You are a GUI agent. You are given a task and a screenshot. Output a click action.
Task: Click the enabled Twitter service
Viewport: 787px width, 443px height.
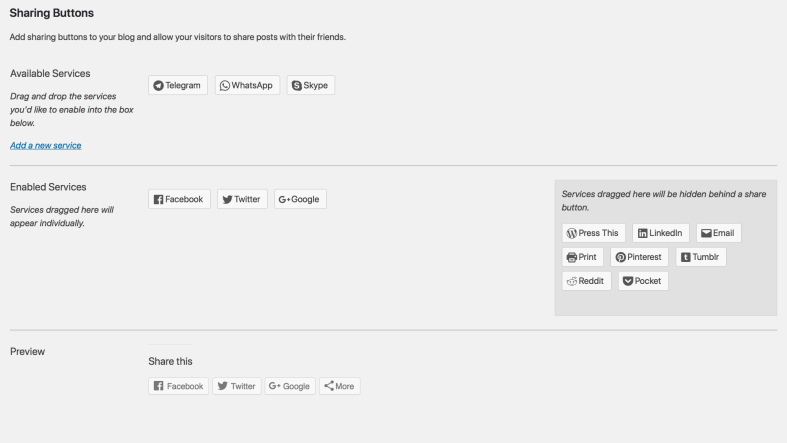(x=241, y=199)
